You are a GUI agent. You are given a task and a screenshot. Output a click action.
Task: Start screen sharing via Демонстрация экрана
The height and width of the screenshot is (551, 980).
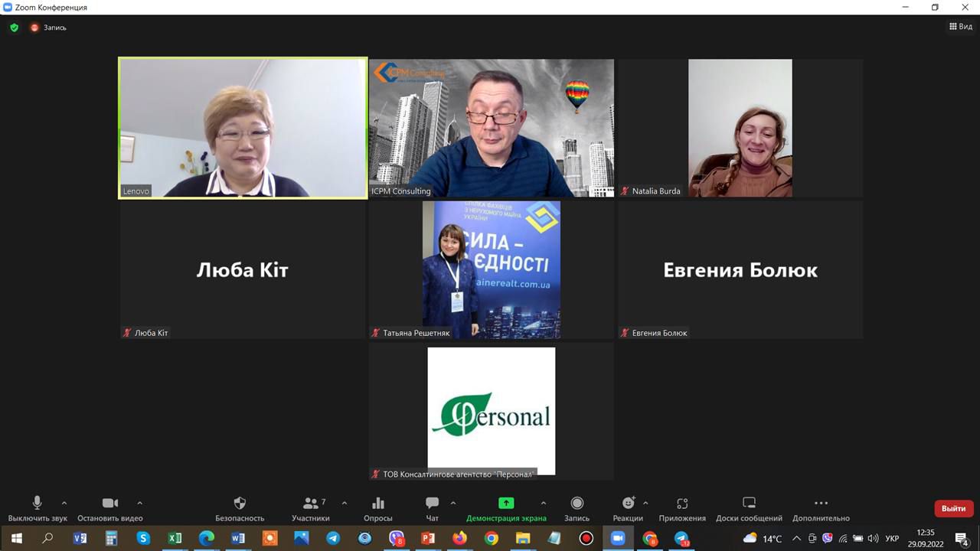506,508
